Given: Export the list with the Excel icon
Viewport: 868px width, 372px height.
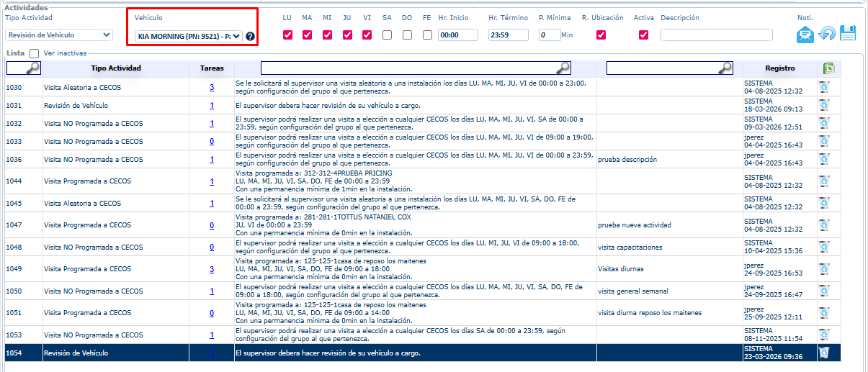Looking at the screenshot, I should point(829,68).
